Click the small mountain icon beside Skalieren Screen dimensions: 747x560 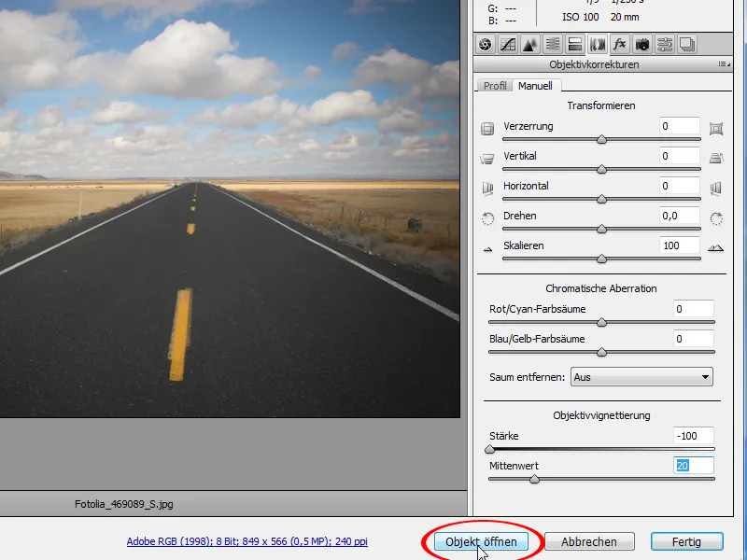(x=487, y=249)
